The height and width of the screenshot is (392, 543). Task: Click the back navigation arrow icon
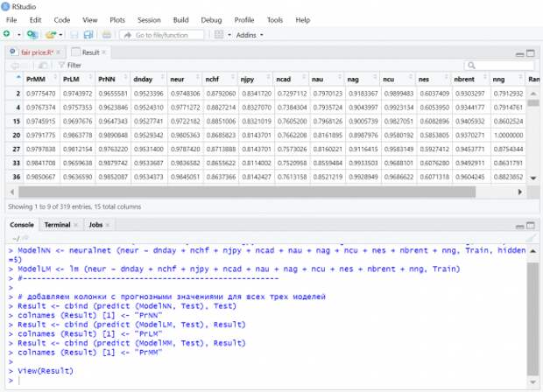tap(15, 66)
